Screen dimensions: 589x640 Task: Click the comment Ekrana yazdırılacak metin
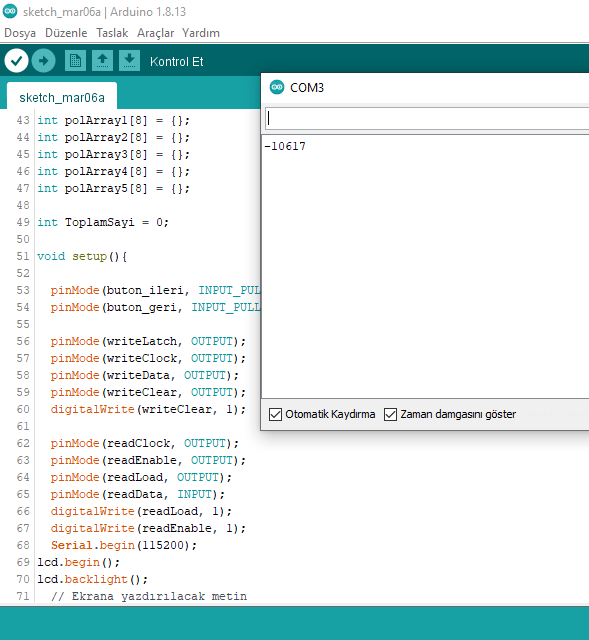point(149,596)
